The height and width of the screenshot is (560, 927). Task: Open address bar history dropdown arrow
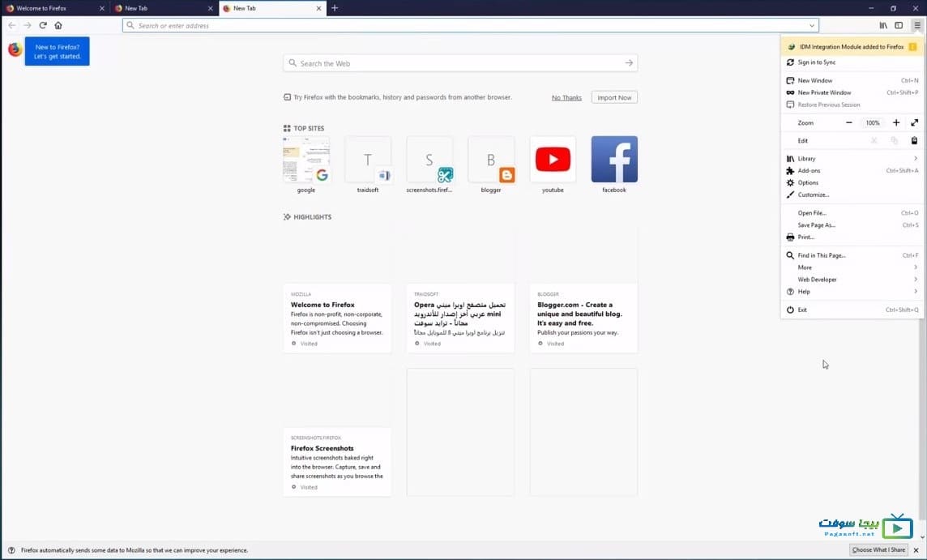812,25
